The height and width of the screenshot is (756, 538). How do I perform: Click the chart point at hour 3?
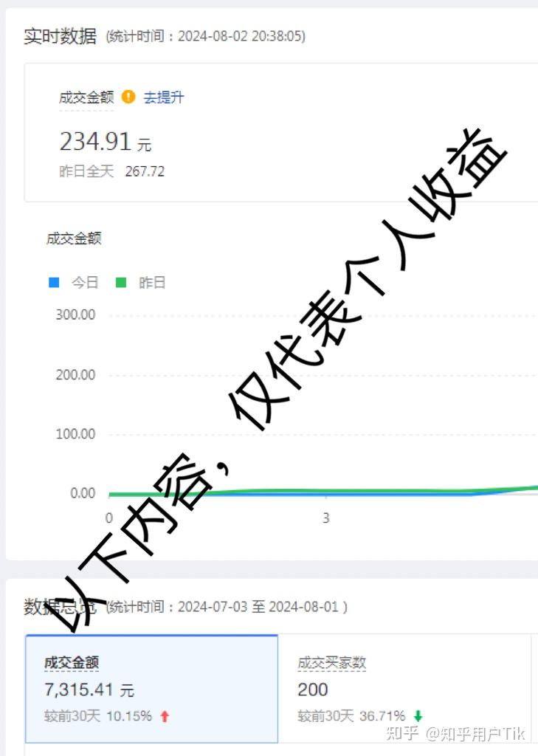(326, 493)
